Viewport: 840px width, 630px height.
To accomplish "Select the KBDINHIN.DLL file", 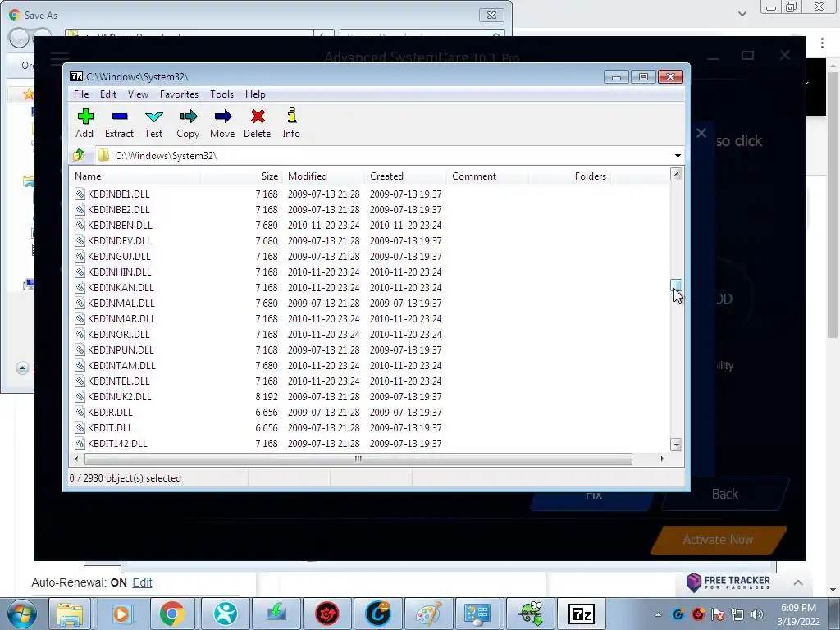I will [x=120, y=272].
